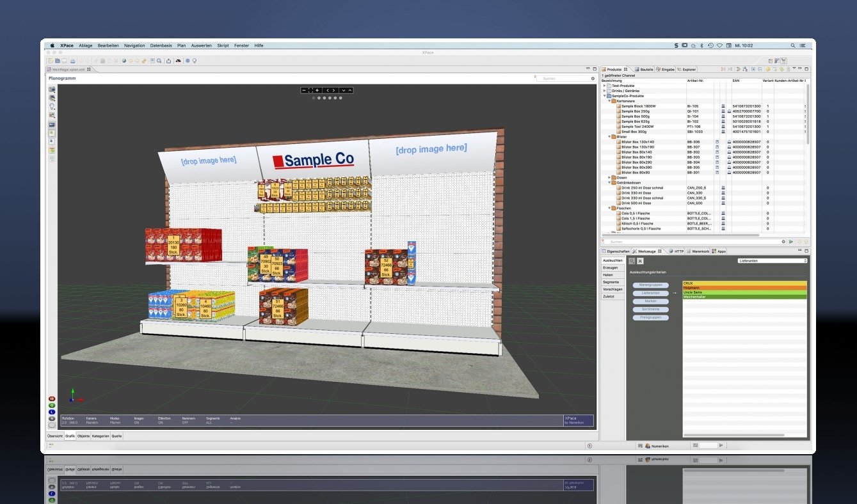This screenshot has height=504, width=857.
Task: Click the green run arrow beside product search
Action: pyautogui.click(x=791, y=242)
